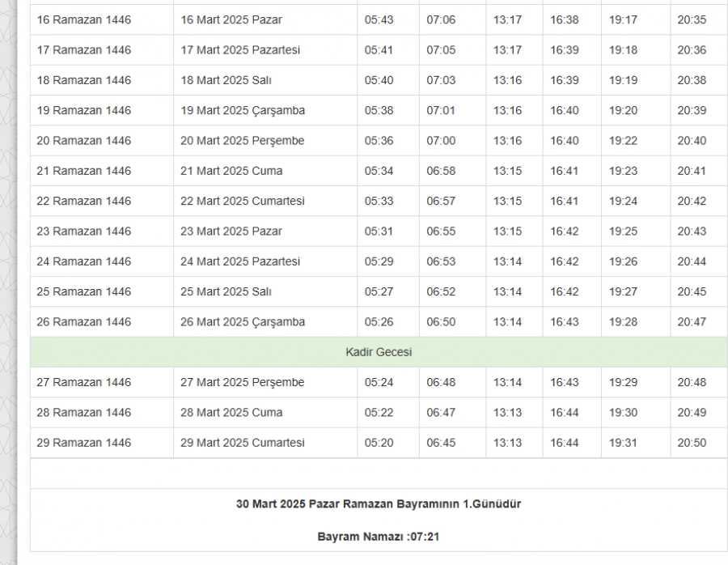The height and width of the screenshot is (565, 728).
Task: Click the 05:20 time cell
Action: point(379,443)
